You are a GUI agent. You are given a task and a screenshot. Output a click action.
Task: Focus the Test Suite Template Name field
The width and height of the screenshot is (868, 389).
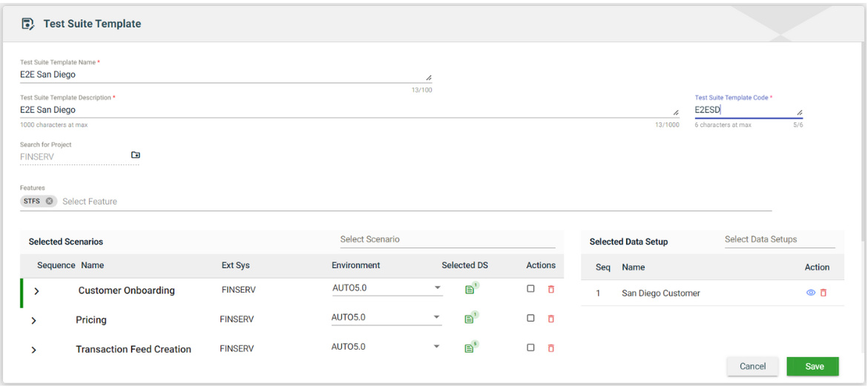click(223, 75)
